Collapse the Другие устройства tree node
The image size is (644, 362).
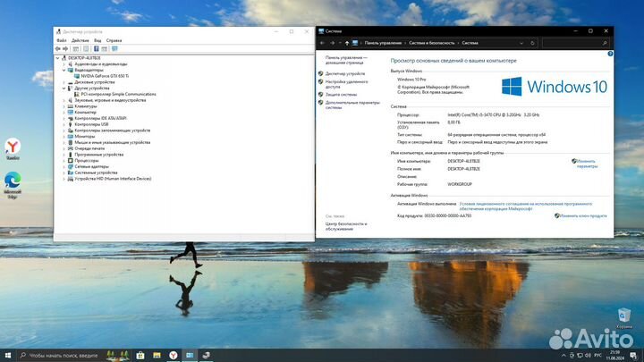coord(64,88)
